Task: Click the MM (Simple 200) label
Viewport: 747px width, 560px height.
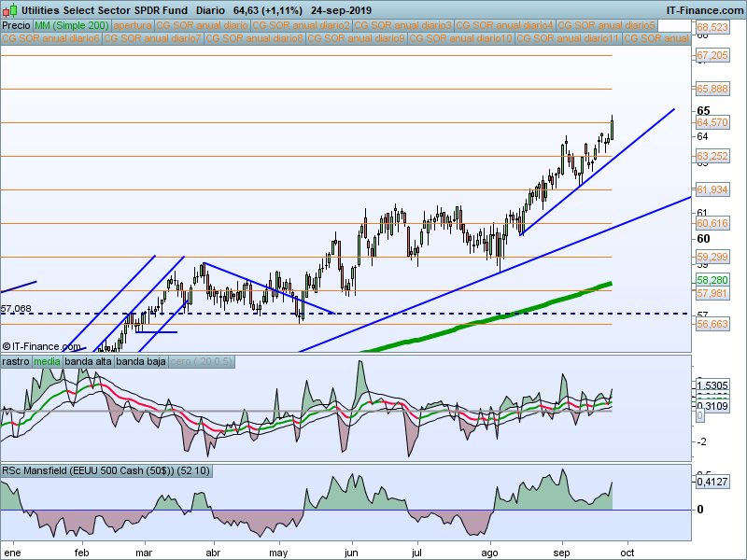Action: (72, 26)
